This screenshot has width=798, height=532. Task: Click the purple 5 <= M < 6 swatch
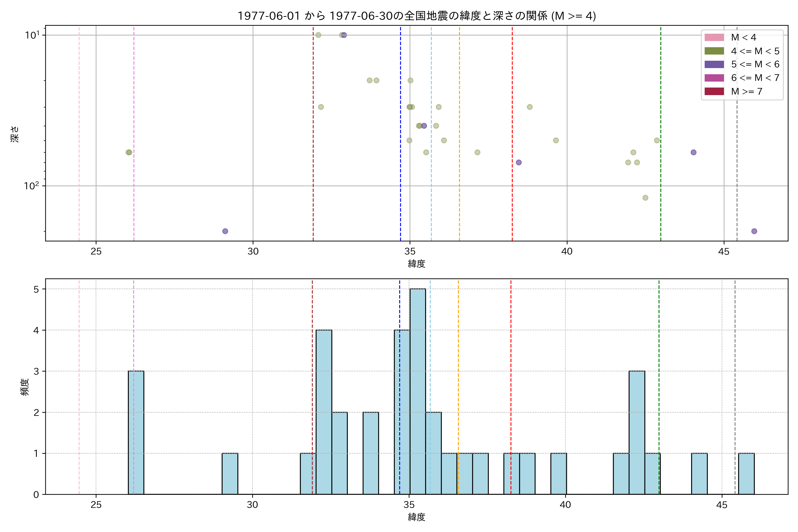coord(714,65)
